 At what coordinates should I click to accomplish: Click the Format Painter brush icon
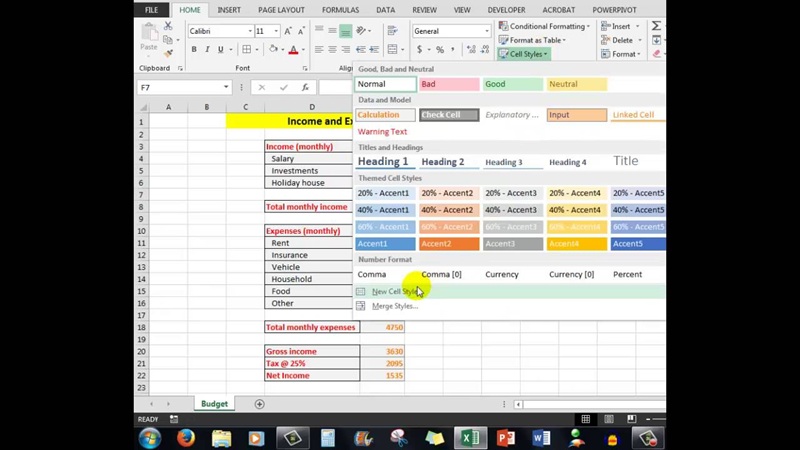[168, 54]
